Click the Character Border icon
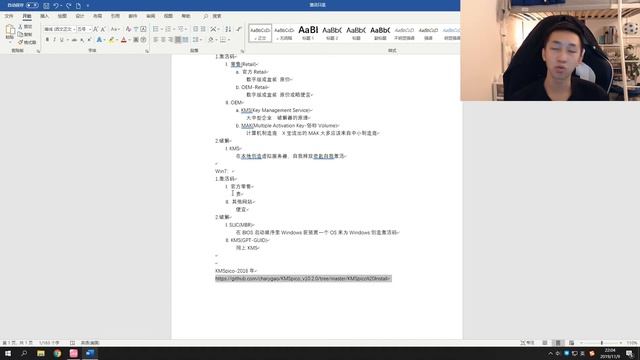 (143, 29)
